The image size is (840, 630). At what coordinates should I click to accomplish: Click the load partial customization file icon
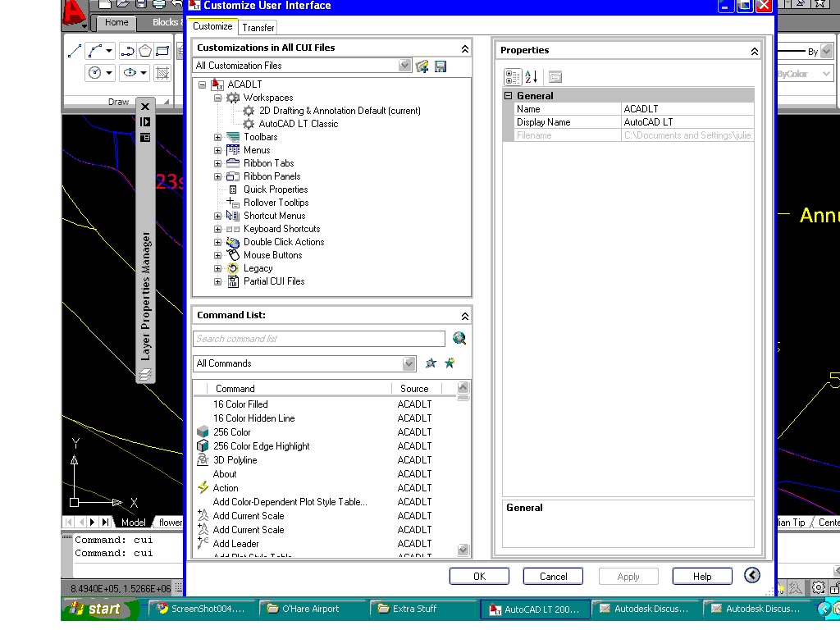tap(422, 66)
